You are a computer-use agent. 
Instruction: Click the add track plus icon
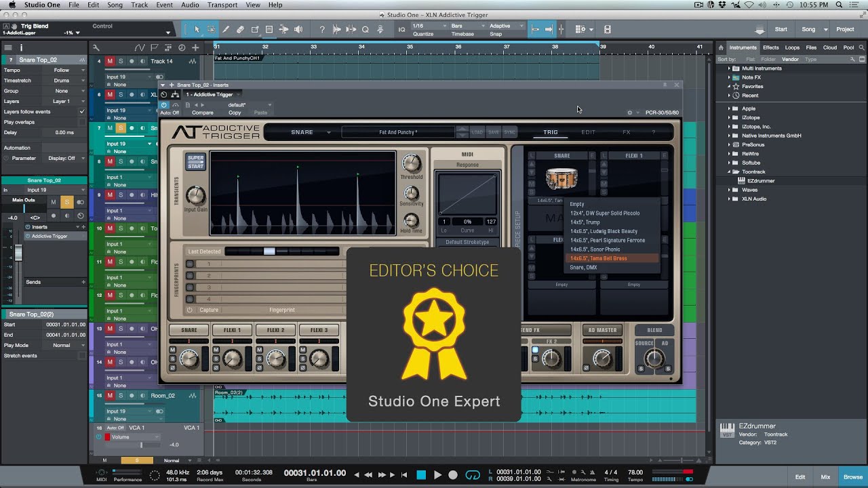tap(195, 47)
